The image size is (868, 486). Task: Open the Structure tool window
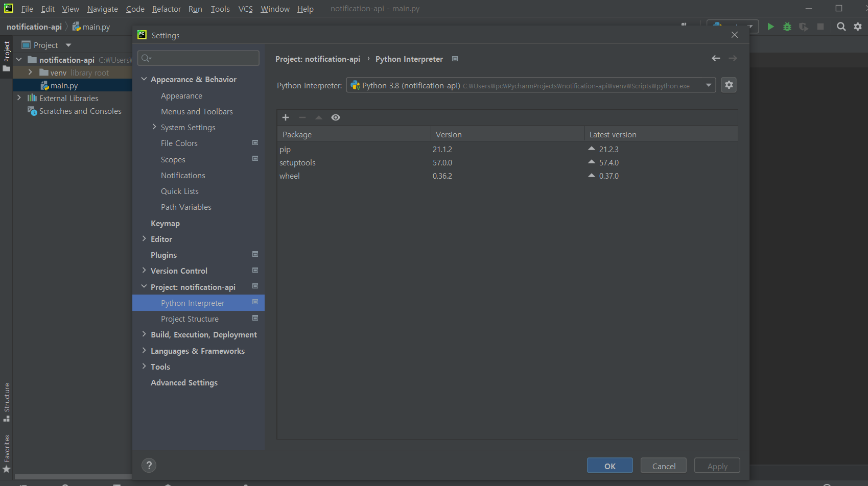pyautogui.click(x=7, y=402)
